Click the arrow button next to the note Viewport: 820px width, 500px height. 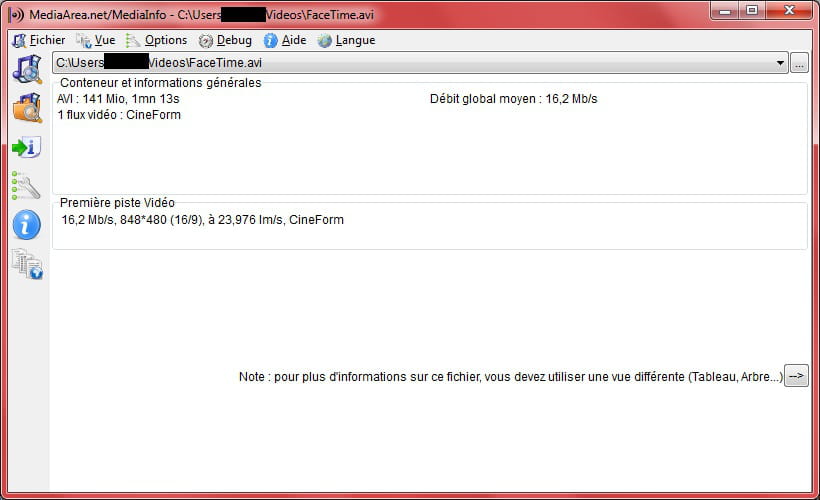(x=796, y=376)
